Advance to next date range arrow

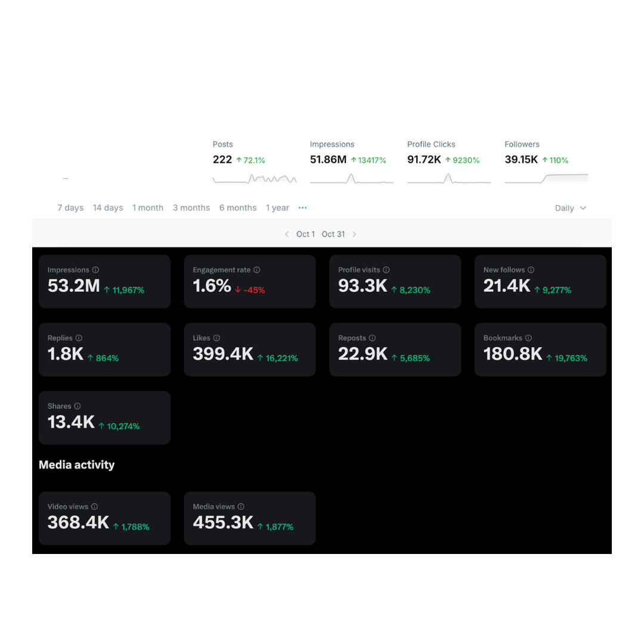tap(354, 234)
